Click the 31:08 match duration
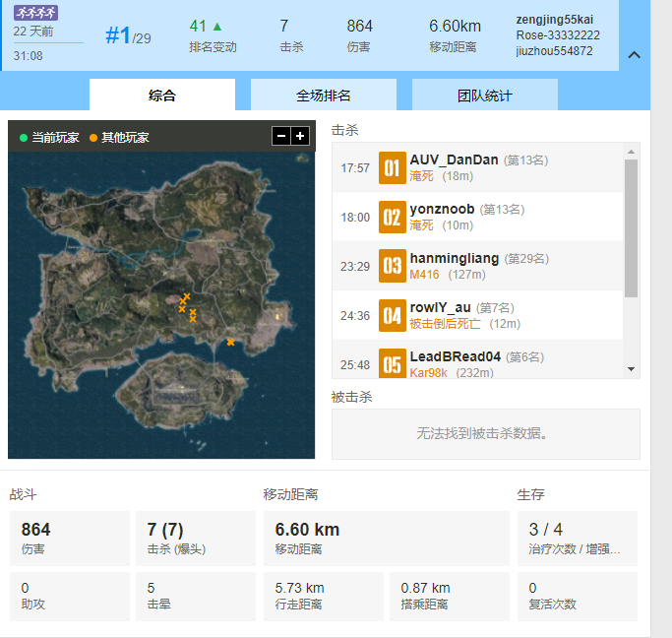This screenshot has height=638, width=672. tap(28, 56)
